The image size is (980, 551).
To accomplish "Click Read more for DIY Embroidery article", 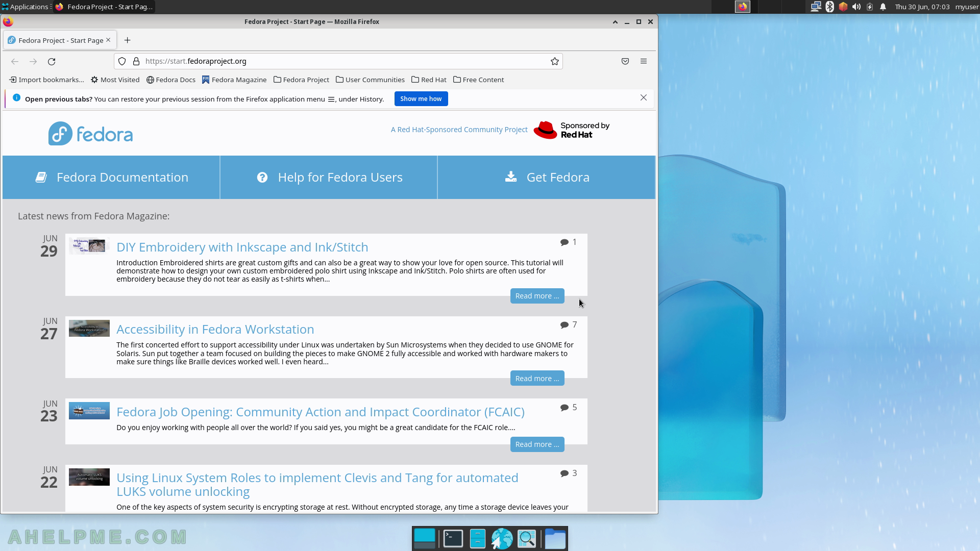I will click(537, 296).
